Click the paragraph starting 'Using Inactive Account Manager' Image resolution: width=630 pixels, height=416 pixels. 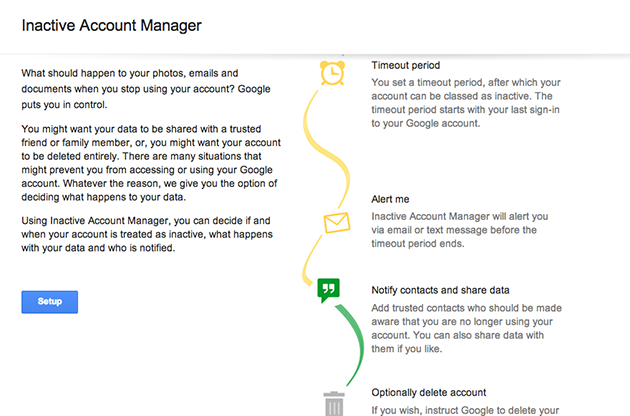147,234
